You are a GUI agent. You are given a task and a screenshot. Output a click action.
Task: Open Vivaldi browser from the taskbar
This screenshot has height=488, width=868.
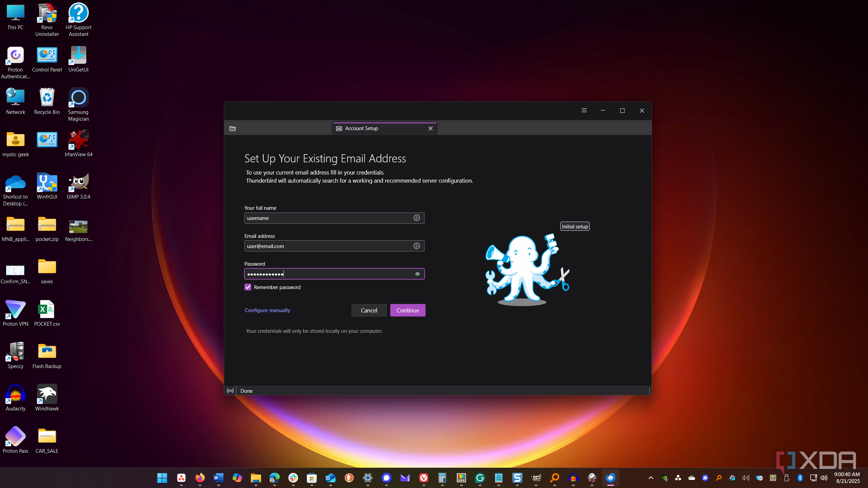tap(423, 478)
